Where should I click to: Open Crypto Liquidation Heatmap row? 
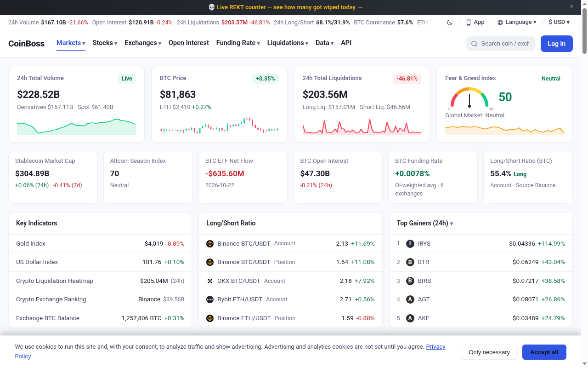pos(100,281)
